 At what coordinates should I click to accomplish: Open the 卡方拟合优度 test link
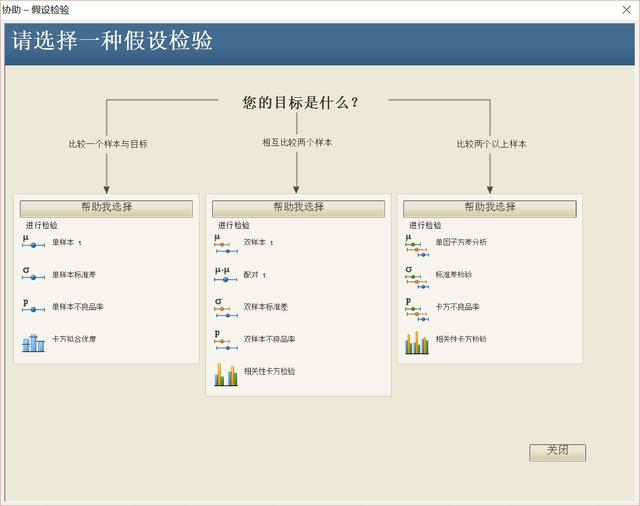(x=74, y=339)
